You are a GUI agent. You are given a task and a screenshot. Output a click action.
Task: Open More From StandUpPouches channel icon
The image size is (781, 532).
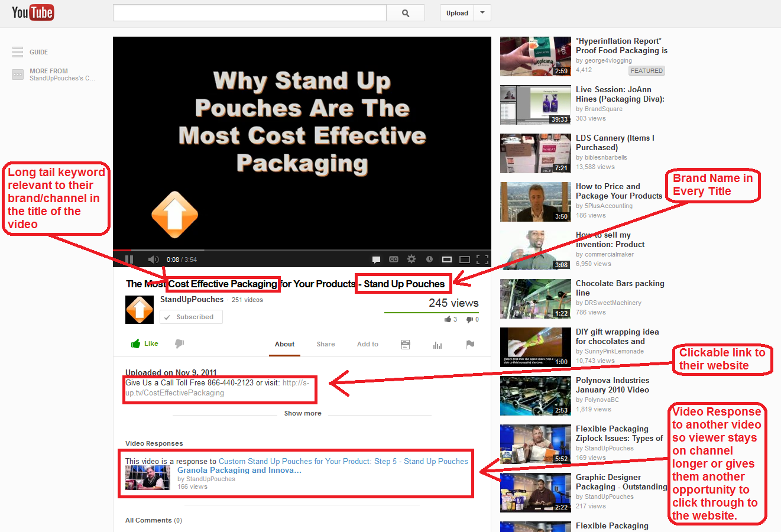click(x=18, y=74)
